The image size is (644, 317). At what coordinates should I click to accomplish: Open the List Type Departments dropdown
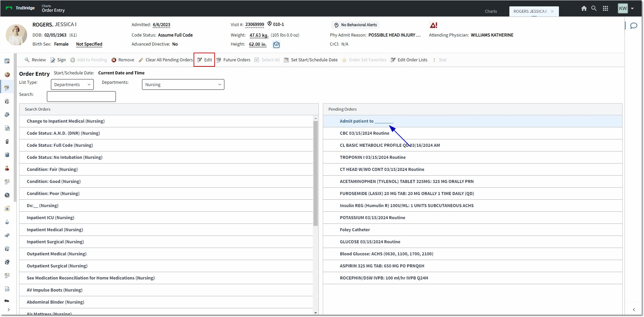[72, 84]
